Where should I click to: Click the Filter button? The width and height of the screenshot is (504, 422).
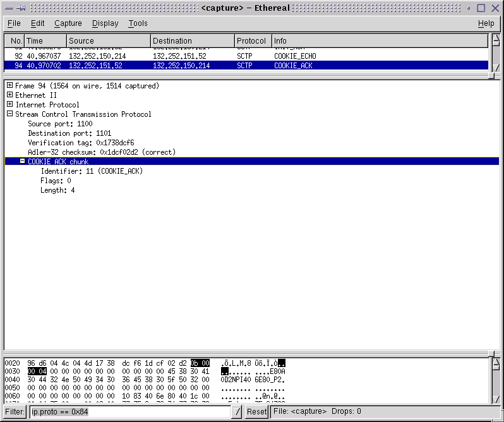[15, 412]
